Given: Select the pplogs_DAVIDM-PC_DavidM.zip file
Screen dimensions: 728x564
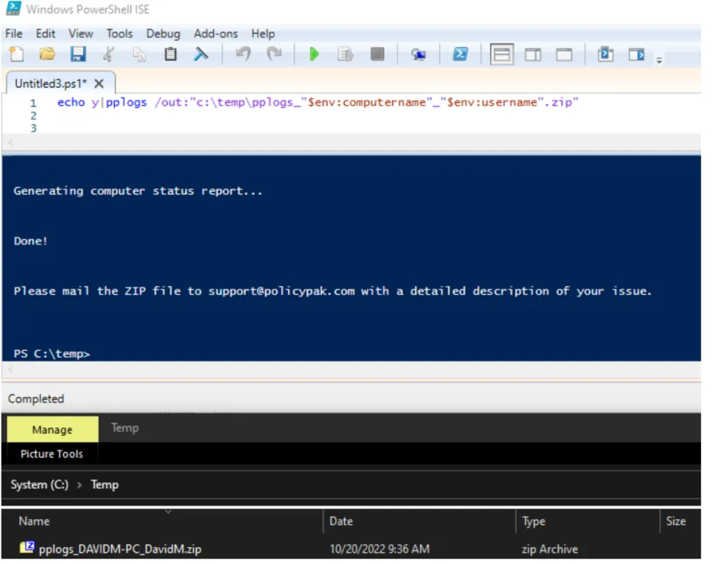Looking at the screenshot, I should (120, 549).
